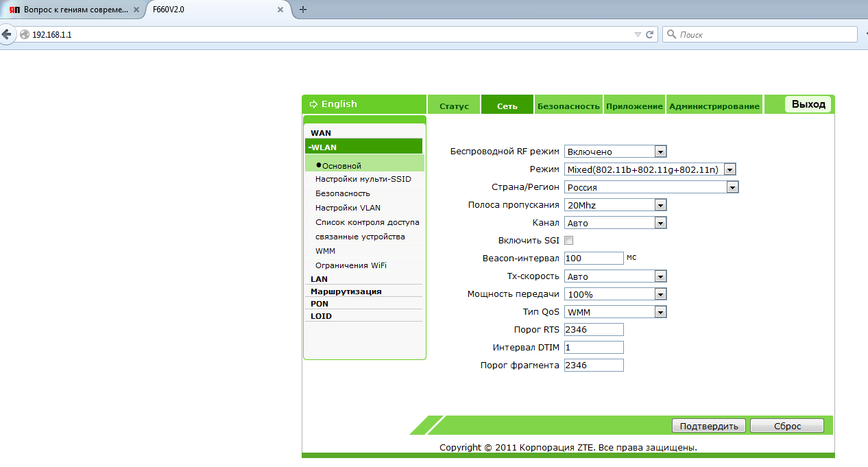Click the Выход logout button

click(x=808, y=104)
